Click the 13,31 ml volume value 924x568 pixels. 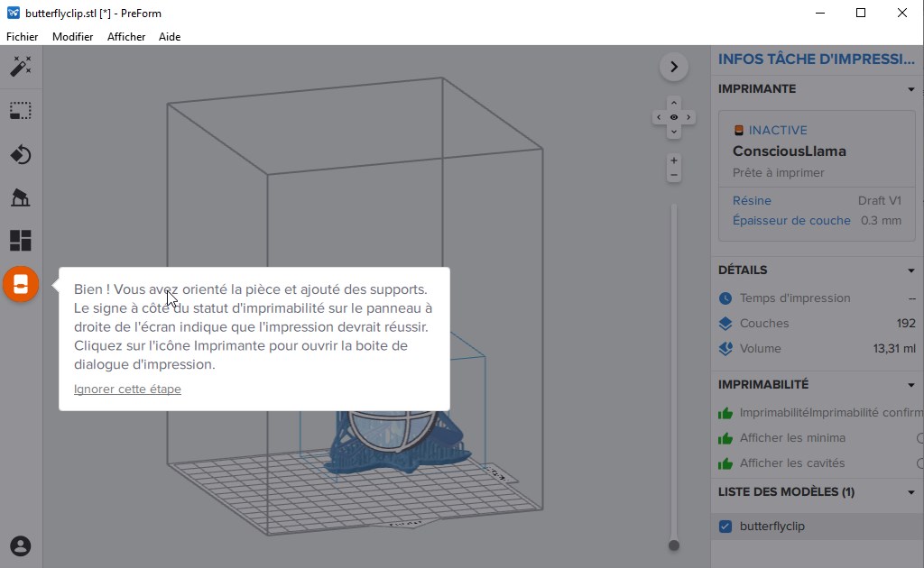coord(894,348)
